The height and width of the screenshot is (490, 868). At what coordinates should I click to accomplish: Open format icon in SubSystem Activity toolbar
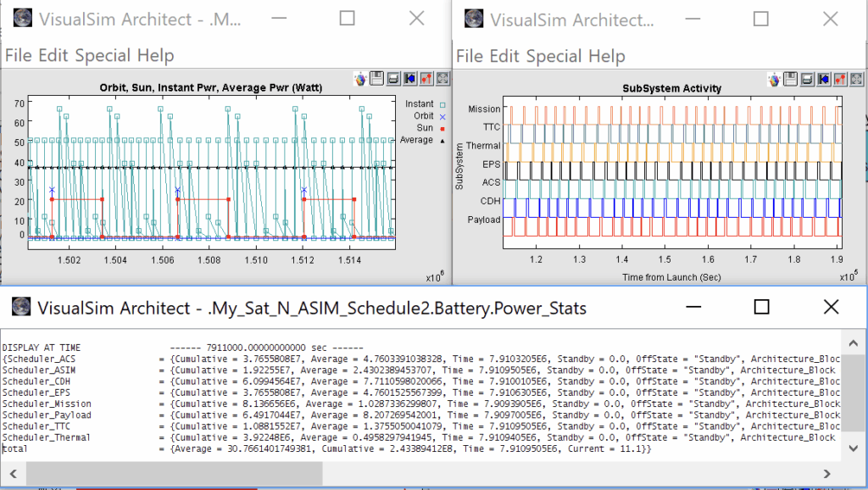838,79
